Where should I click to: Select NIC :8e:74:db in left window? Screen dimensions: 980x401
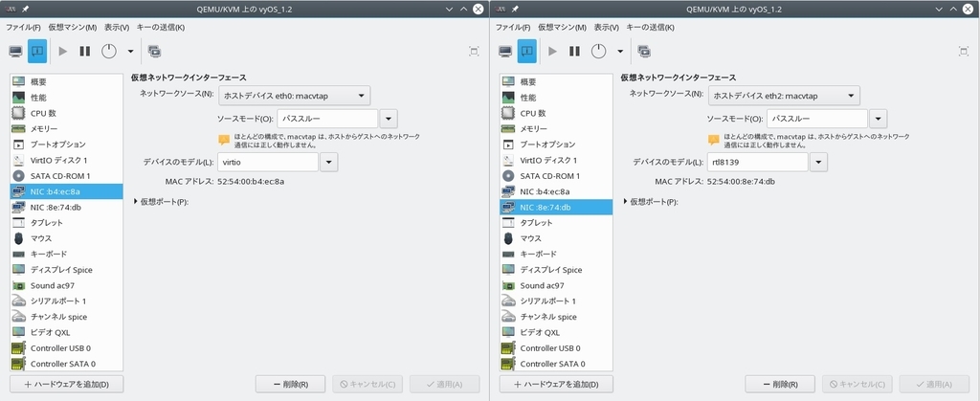pyautogui.click(x=66, y=207)
